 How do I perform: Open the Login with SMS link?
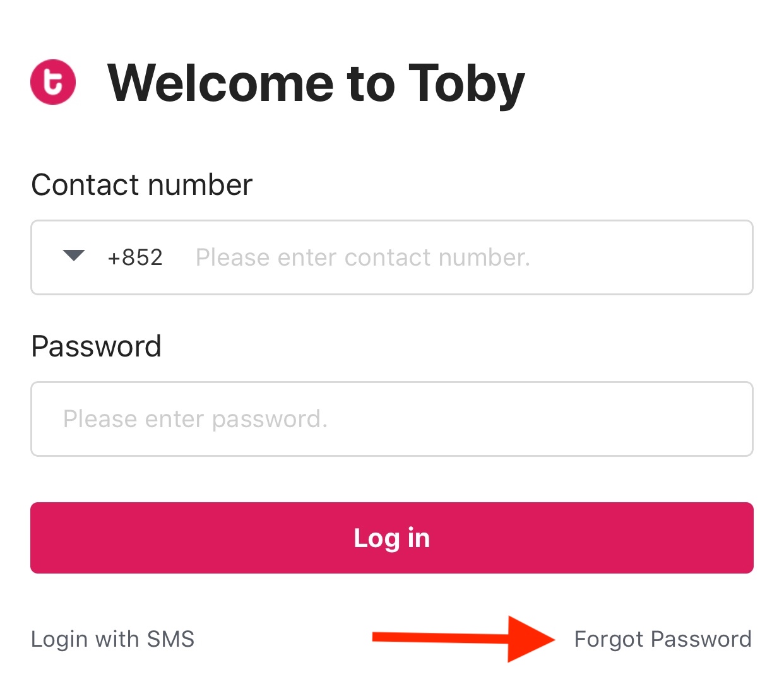(113, 639)
